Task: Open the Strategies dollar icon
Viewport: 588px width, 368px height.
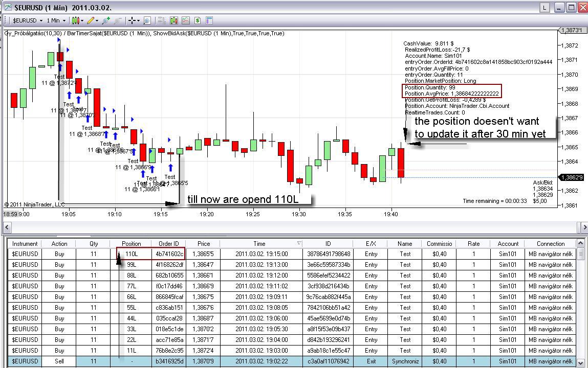Action: pyautogui.click(x=197, y=20)
